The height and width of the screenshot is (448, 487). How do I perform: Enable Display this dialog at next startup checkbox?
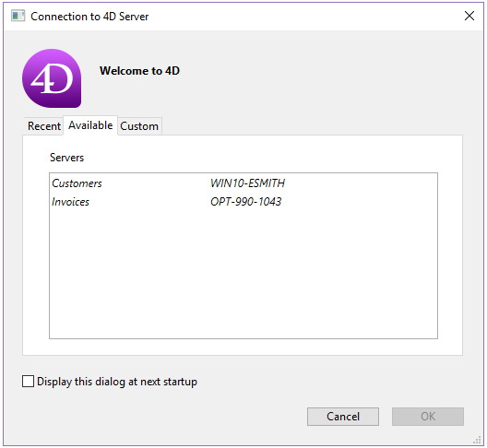28,382
